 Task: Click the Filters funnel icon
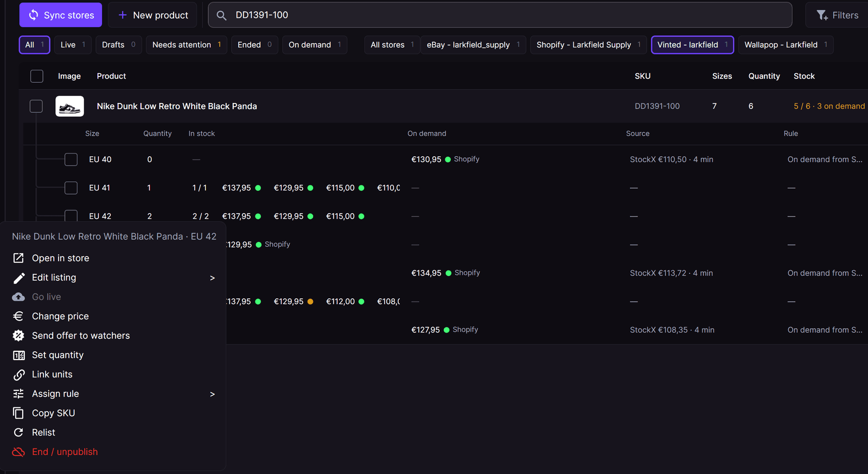coord(822,15)
